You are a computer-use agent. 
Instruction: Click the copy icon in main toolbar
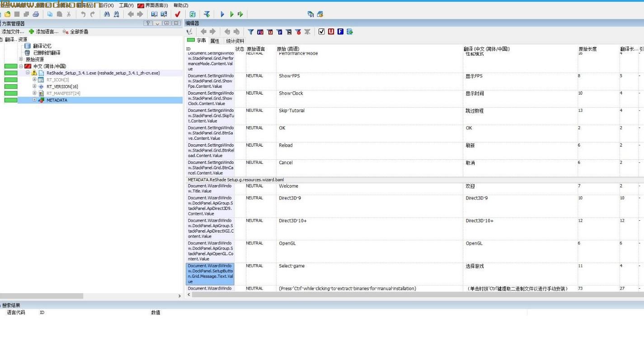point(50,14)
